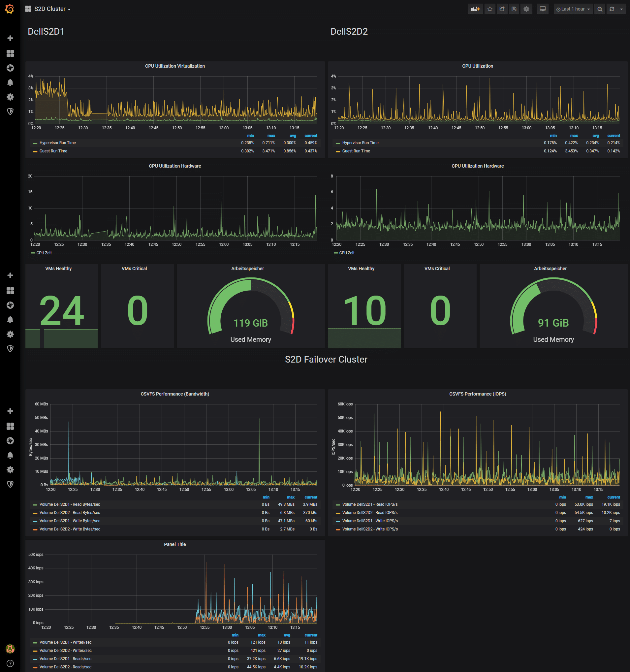Sort by min in the CPU Utilization Virtualization legend
630x672 pixels.
250,136
